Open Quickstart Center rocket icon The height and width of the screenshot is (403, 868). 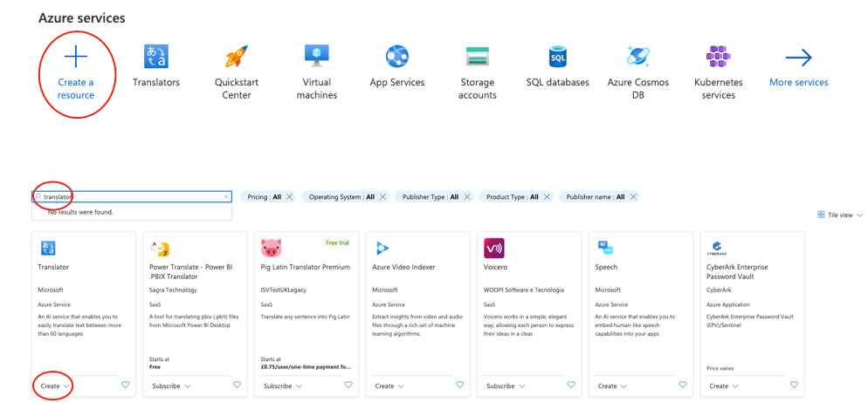pos(236,57)
